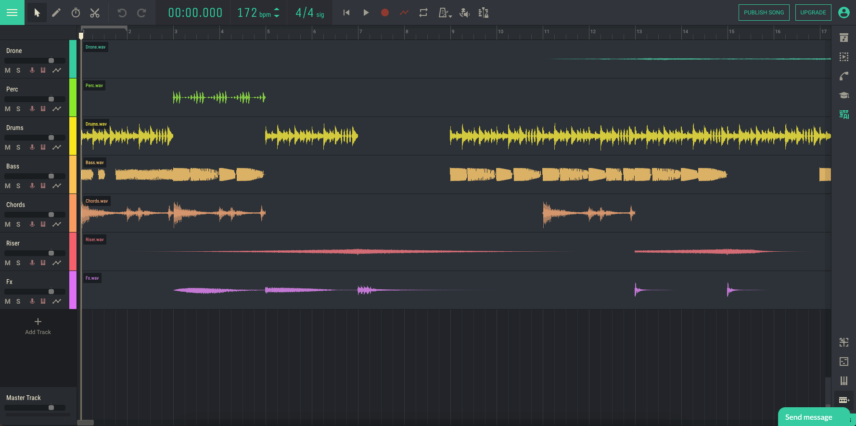Select the scissors split tool
The height and width of the screenshot is (426, 856).
95,13
